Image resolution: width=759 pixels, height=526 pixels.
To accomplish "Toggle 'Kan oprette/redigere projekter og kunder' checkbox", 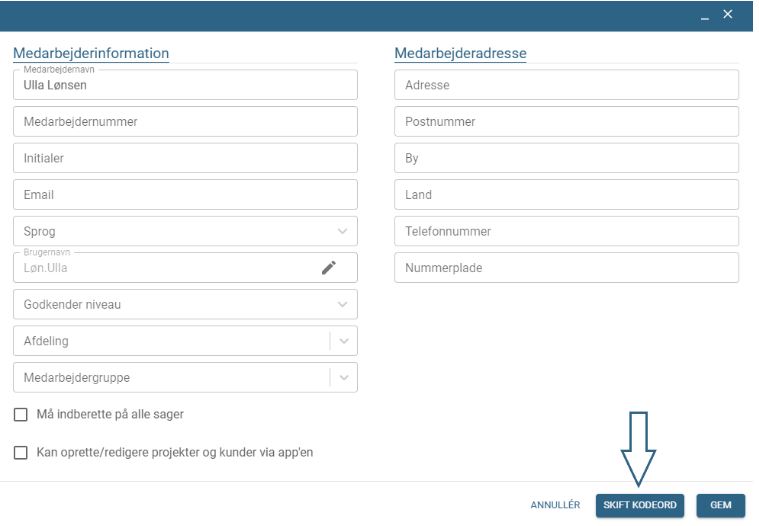I will tap(21, 453).
